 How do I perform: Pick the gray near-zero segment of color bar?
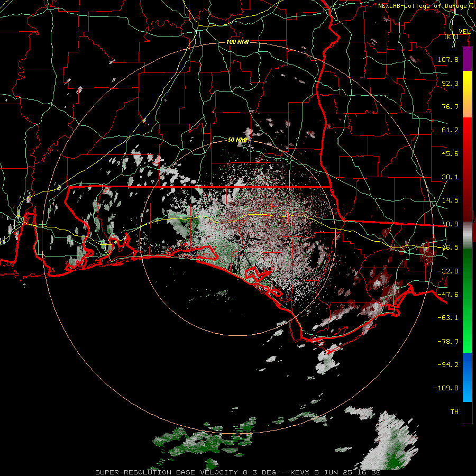(x=467, y=235)
